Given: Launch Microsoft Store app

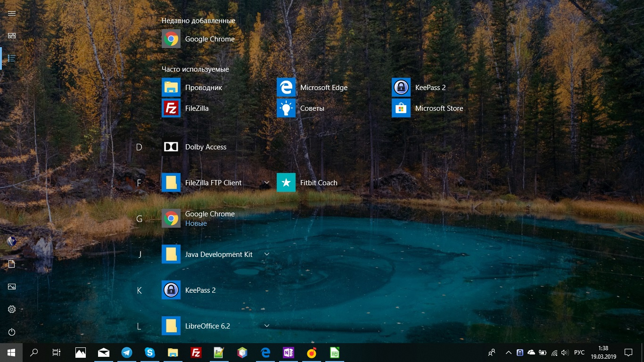Looking at the screenshot, I should [428, 108].
